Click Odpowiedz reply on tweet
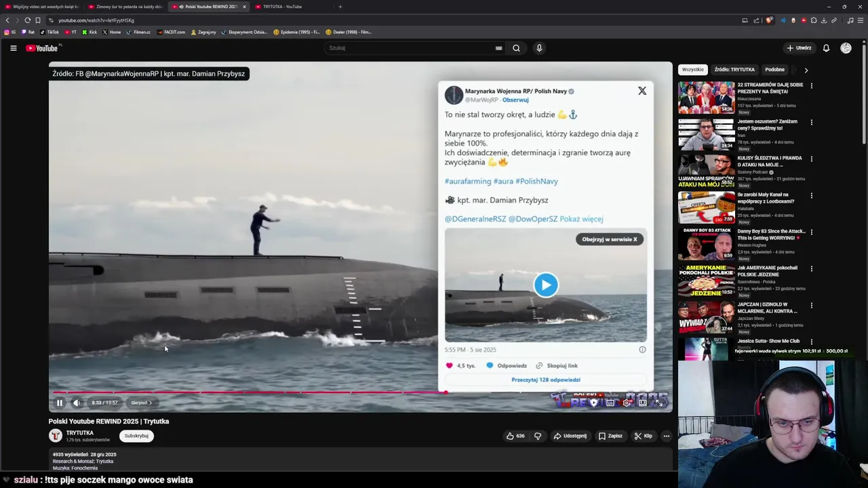Image resolution: width=868 pixels, height=488 pixels. pyautogui.click(x=507, y=365)
